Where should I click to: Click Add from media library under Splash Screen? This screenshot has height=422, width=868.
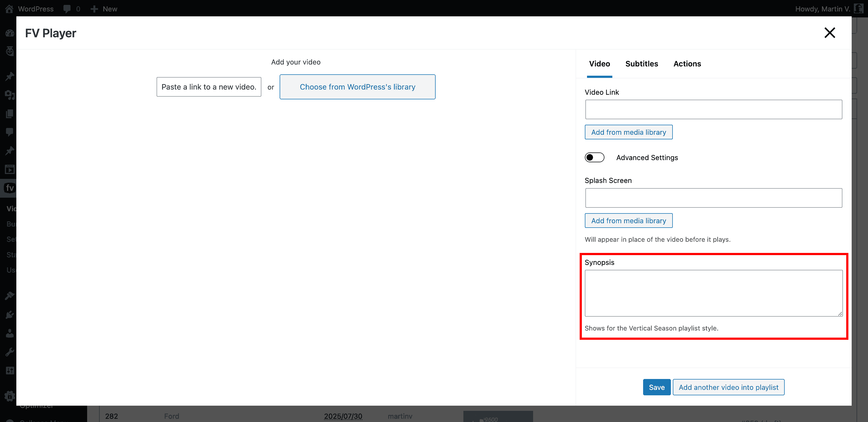pyautogui.click(x=628, y=221)
